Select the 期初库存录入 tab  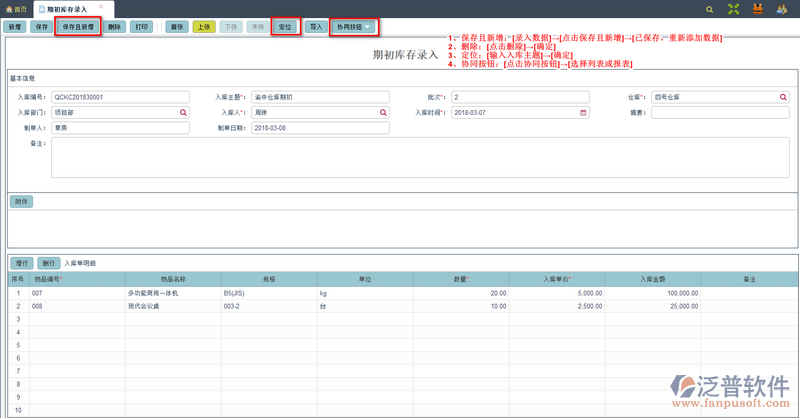coord(66,8)
